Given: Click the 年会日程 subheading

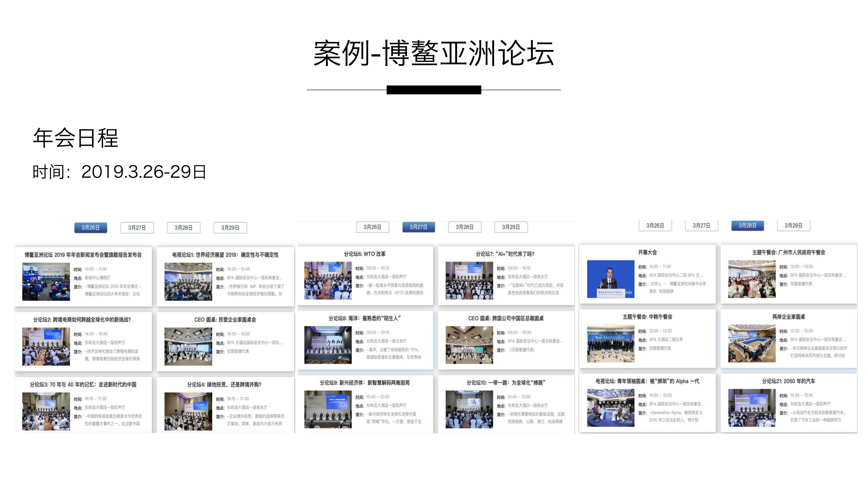Looking at the screenshot, I should click(75, 138).
